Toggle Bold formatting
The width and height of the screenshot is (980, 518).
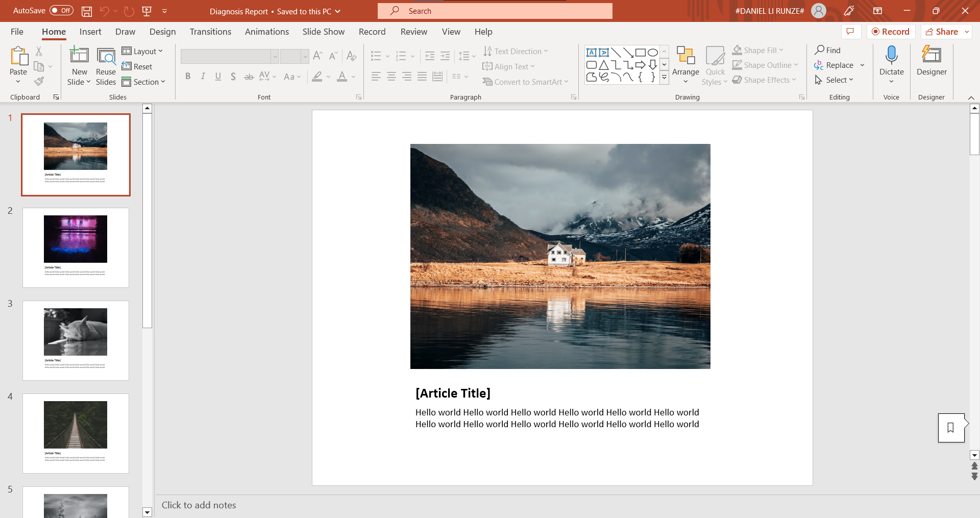[x=188, y=77]
